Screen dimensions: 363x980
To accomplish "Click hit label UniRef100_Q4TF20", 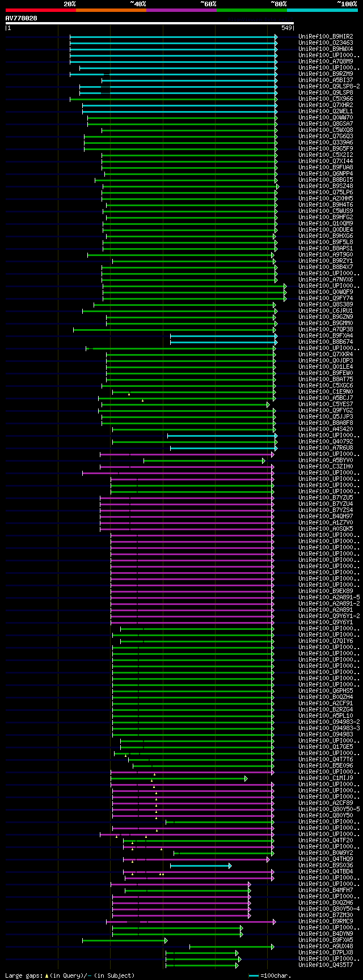I will 326,841.
